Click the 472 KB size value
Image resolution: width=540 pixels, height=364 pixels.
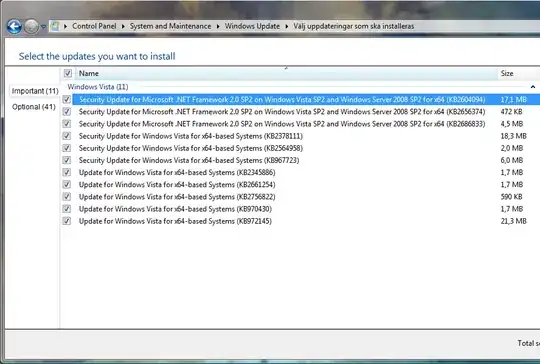(511, 112)
